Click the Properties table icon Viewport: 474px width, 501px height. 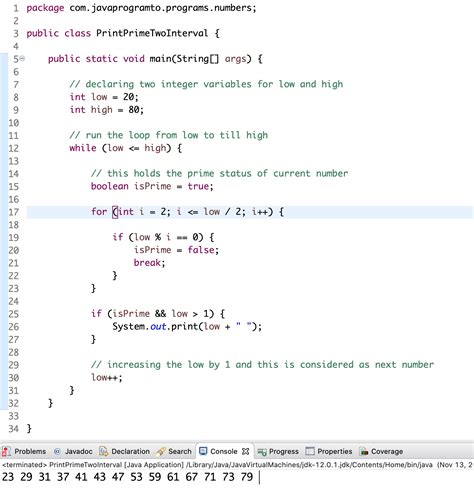(x=310, y=451)
